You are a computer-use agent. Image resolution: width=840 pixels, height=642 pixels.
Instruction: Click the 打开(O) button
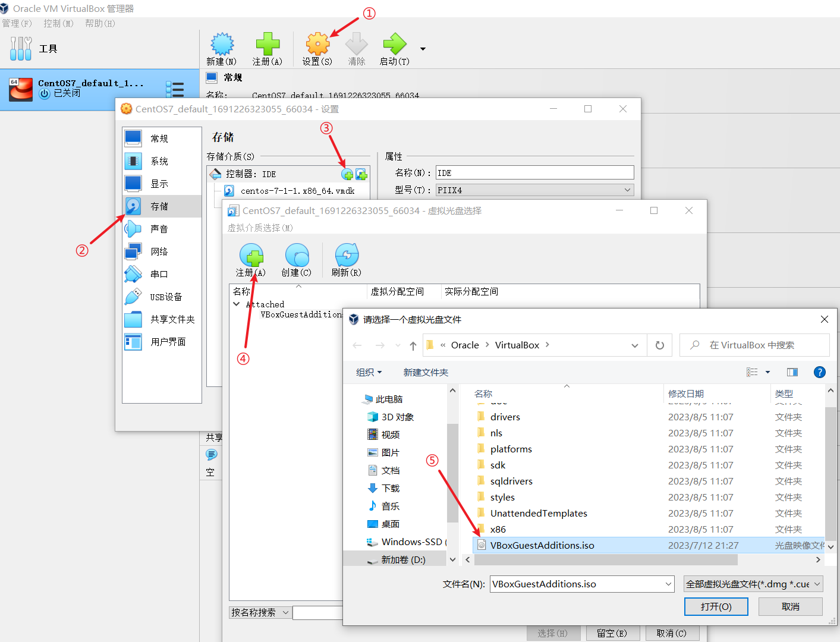(716, 606)
